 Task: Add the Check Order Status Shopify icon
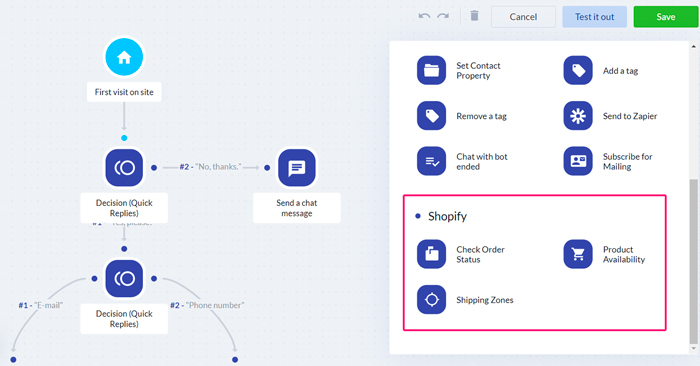point(431,254)
